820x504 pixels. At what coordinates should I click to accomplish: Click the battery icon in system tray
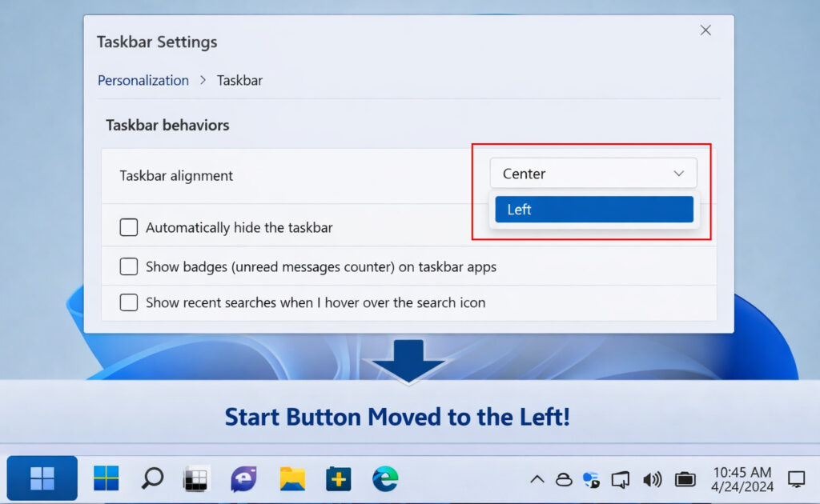coord(685,479)
